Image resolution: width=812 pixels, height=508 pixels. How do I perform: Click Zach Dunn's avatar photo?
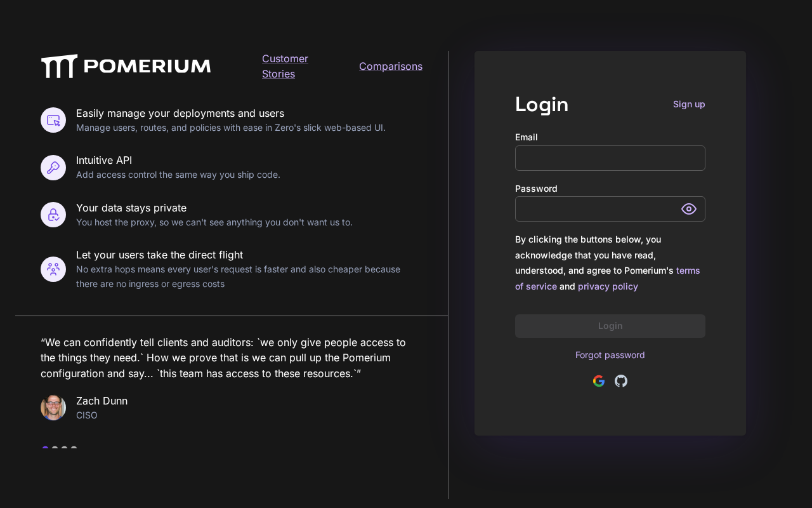(53, 408)
